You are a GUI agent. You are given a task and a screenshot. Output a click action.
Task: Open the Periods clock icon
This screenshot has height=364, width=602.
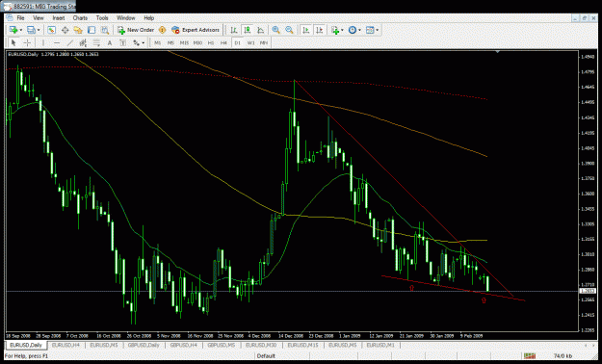[x=353, y=30]
